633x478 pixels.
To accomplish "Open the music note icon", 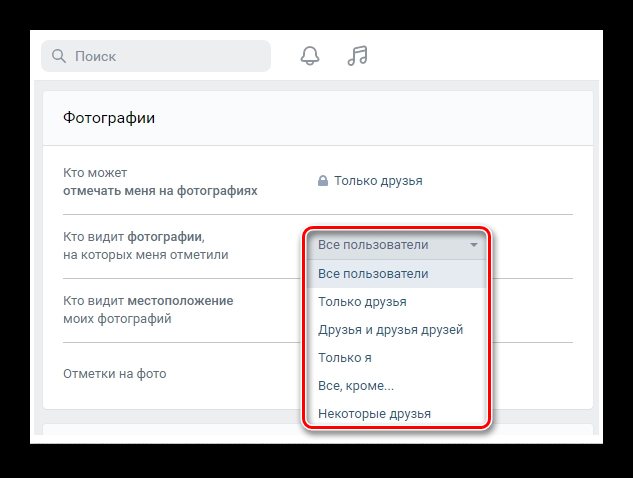I will pos(358,56).
